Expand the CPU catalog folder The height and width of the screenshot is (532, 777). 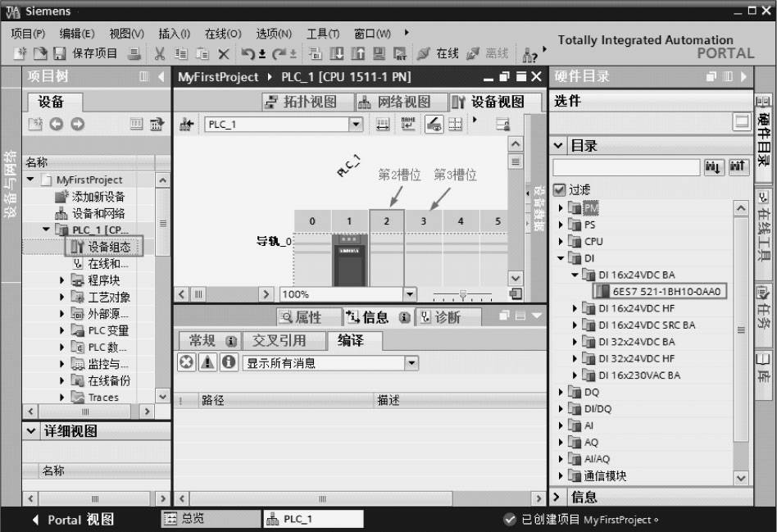561,242
